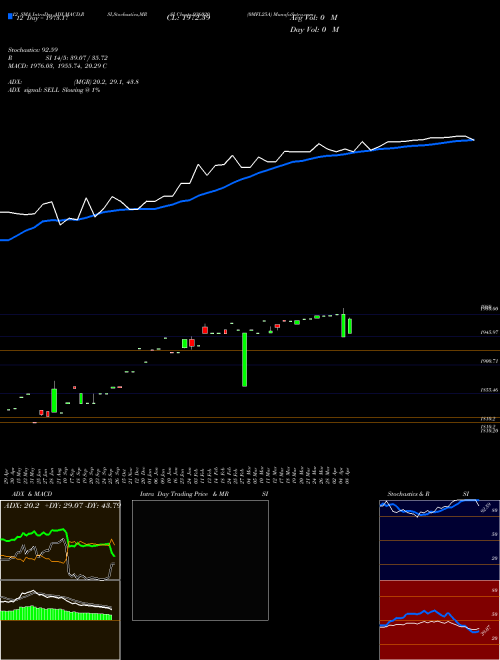Click the 'Stochastics & R' panel title
This screenshot has width=500, height=660.
click(x=409, y=494)
